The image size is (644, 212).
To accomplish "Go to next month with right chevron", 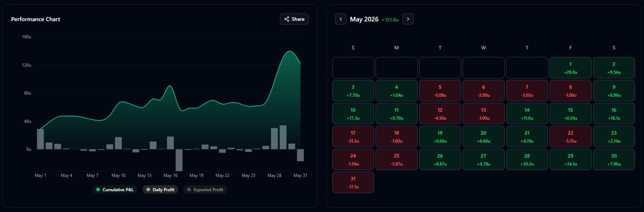I will (x=408, y=19).
